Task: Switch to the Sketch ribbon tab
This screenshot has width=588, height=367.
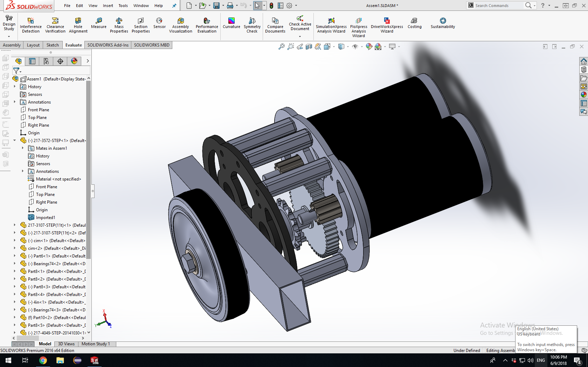Action: [x=53, y=45]
